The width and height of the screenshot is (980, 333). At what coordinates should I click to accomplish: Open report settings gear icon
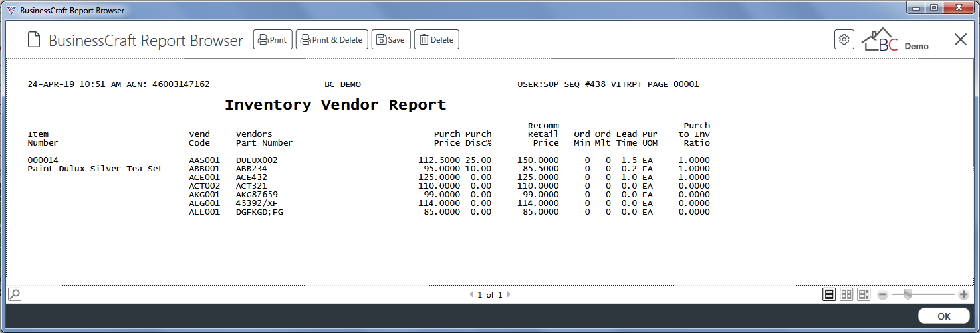tap(844, 39)
